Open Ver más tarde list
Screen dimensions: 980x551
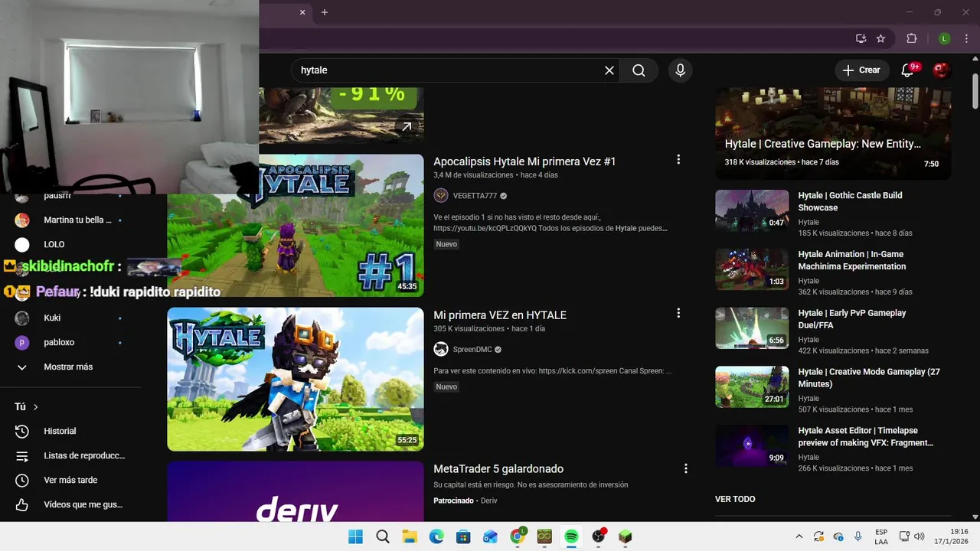[70, 480]
